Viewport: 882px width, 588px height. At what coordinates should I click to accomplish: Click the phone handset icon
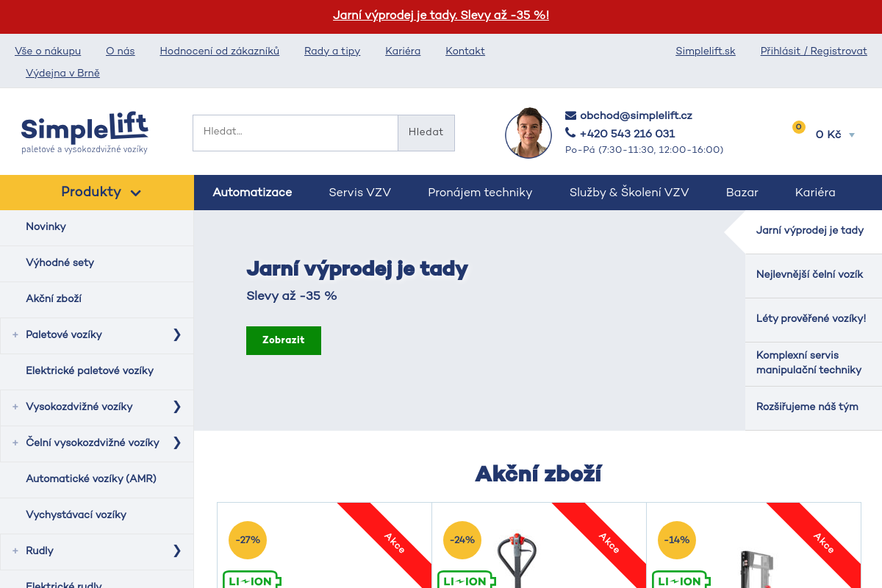tap(570, 133)
